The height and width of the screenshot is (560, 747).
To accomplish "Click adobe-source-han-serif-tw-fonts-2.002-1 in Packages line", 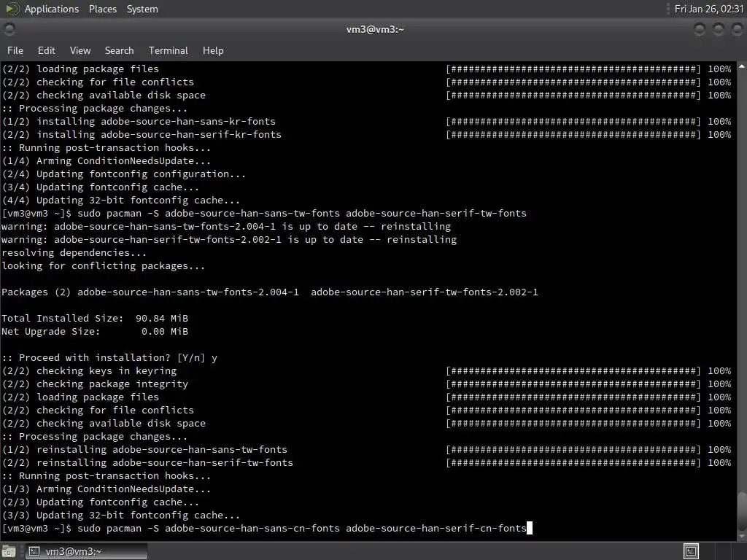I will (425, 292).
